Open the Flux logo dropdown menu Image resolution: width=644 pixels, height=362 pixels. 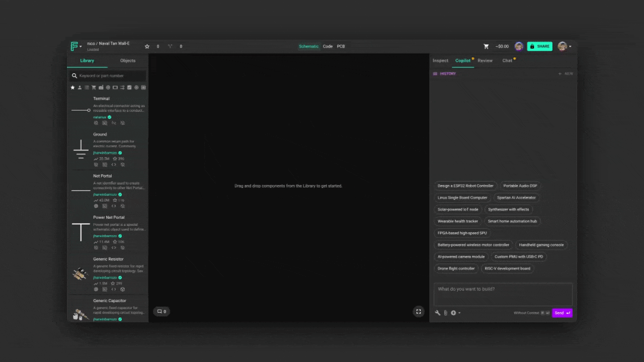click(x=76, y=46)
